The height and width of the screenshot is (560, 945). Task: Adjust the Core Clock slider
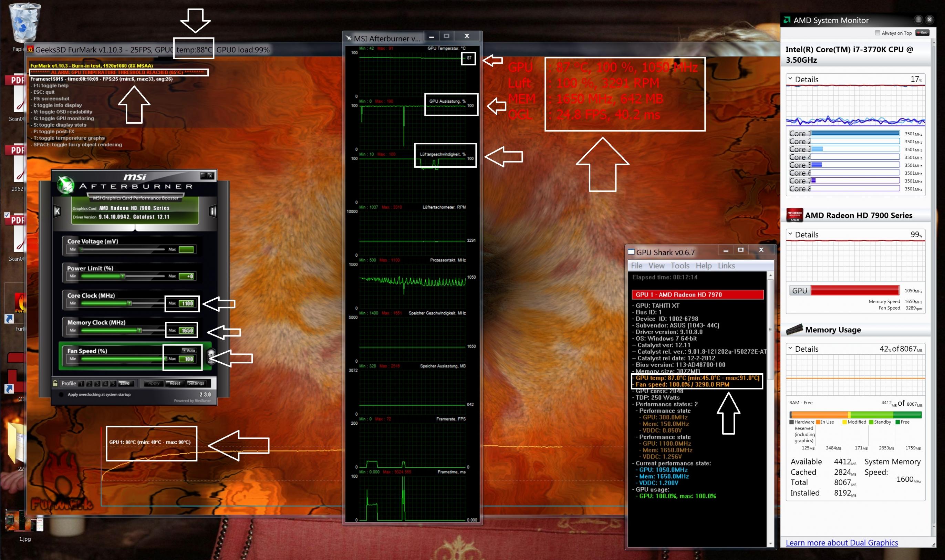coord(123,303)
